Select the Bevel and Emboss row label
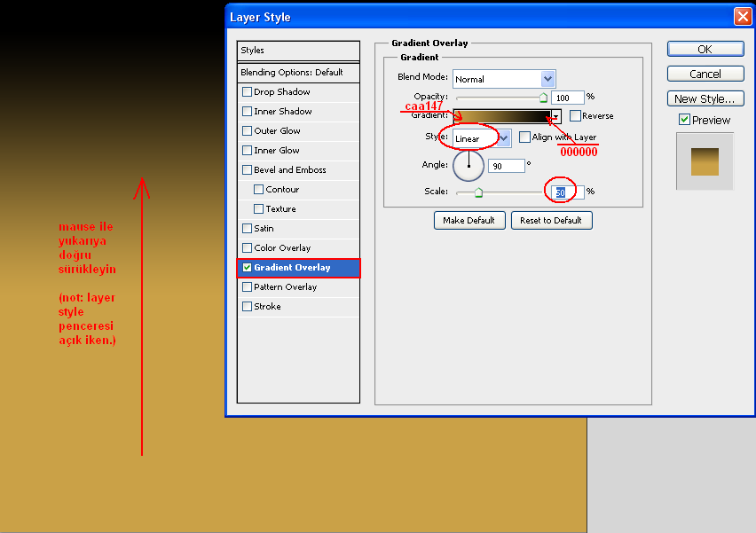The image size is (756, 533). (x=290, y=169)
